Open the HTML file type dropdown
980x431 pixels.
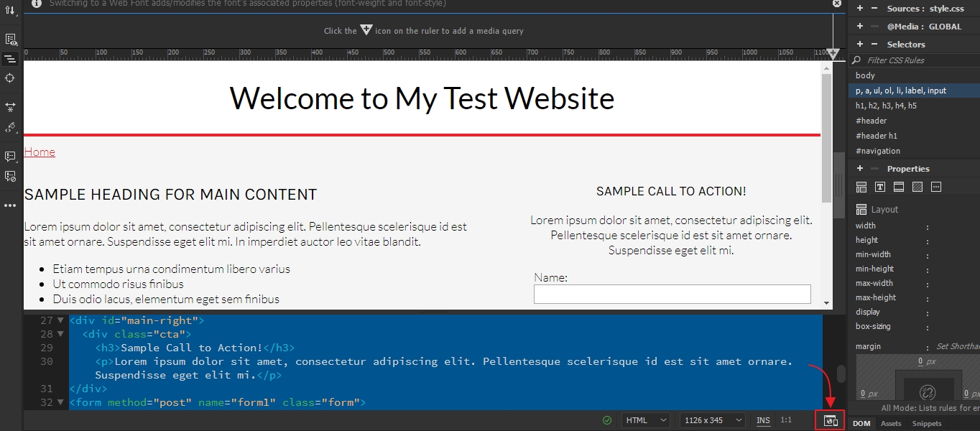(644, 420)
